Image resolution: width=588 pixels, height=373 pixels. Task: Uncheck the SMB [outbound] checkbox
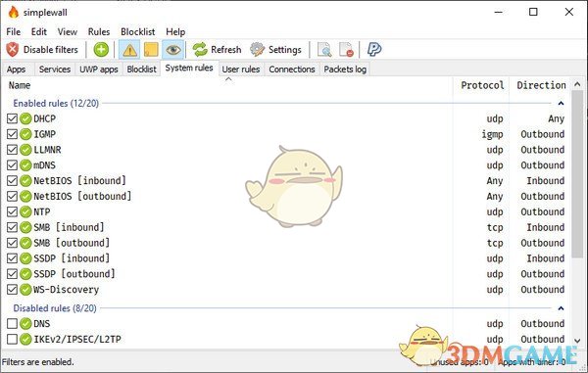click(x=12, y=243)
